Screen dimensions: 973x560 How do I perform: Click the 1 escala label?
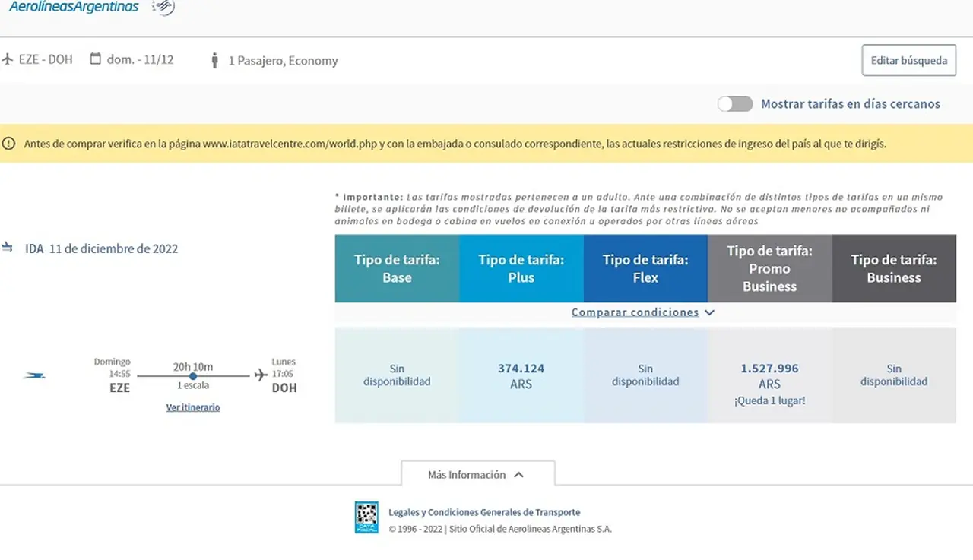click(x=193, y=386)
